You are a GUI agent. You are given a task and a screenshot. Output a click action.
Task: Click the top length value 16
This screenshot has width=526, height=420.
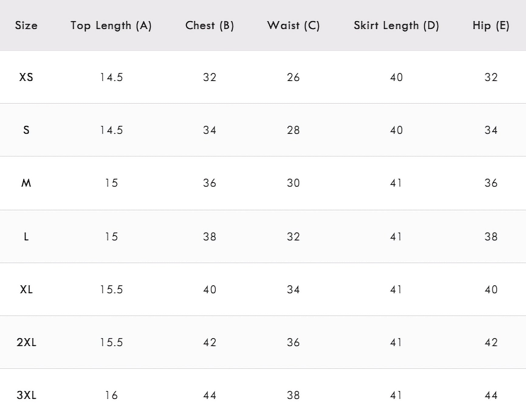pos(111,395)
